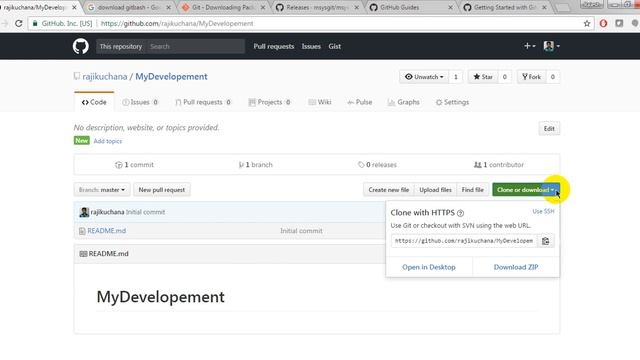Screen dimensions: 640x360
Task: Open the Graphs tab
Action: coord(404,102)
